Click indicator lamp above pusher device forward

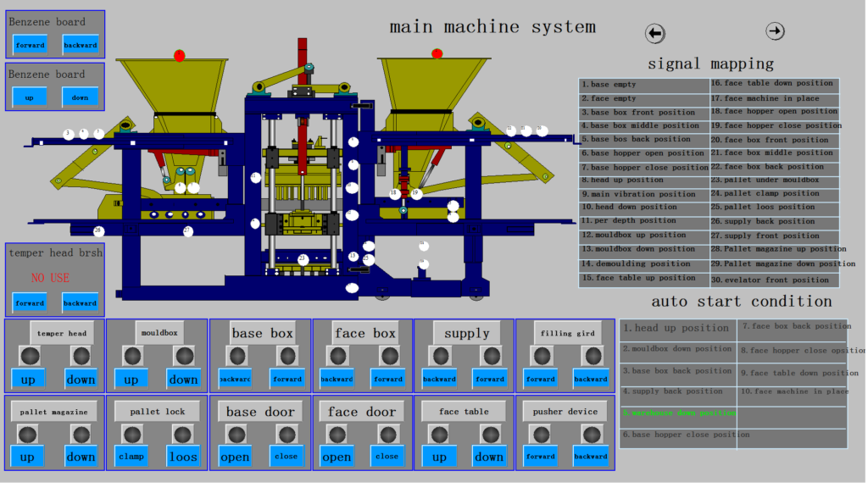coord(542,435)
